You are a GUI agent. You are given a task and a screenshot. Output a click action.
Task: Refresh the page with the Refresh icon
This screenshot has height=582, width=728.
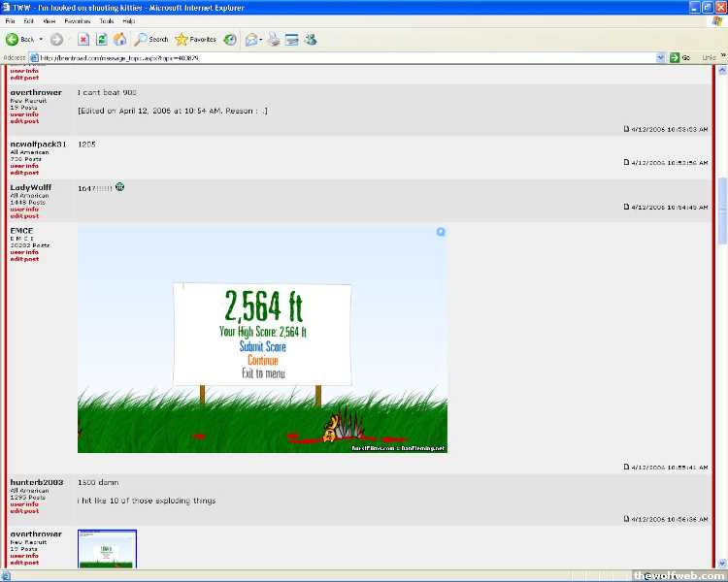click(x=101, y=40)
